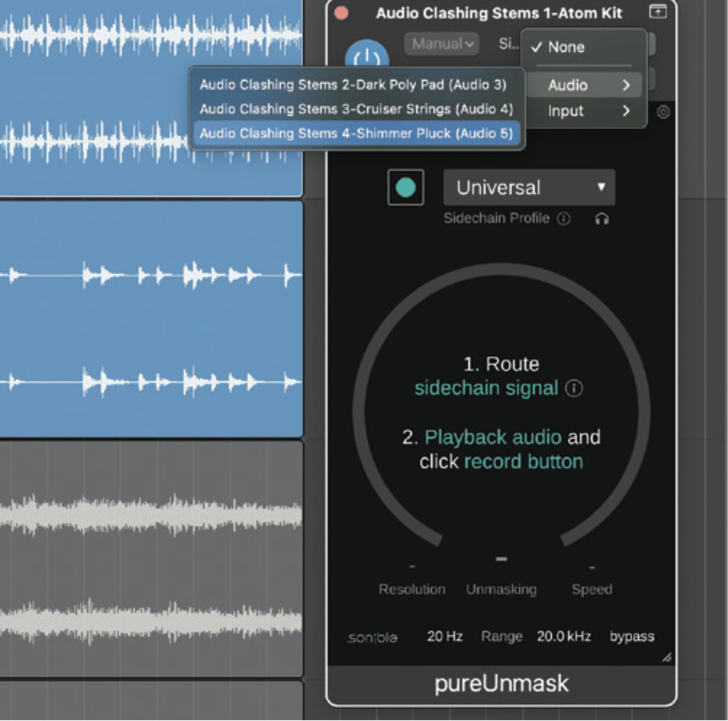Open the Manual mode dropdown
This screenshot has width=728, height=721.
pyautogui.click(x=441, y=43)
